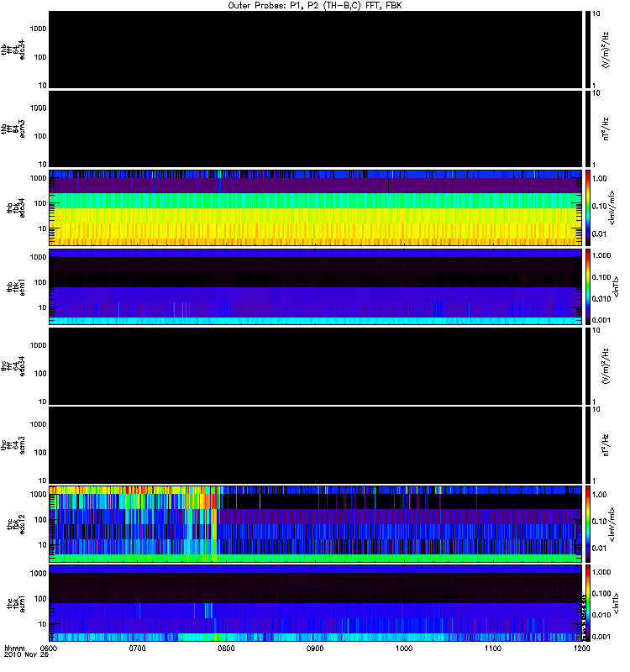Click the nT²/Hz unit label of thc fff scm3
Viewport: 630px width, 672px height.
tap(606, 445)
